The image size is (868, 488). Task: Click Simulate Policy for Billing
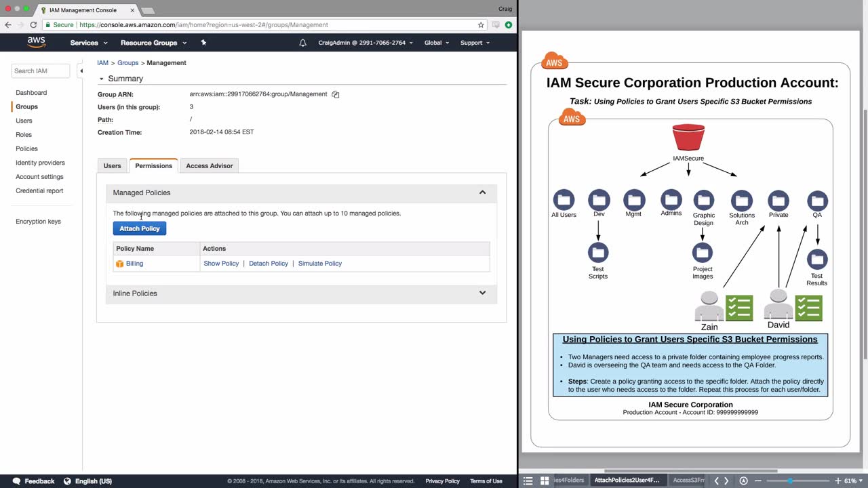(320, 264)
